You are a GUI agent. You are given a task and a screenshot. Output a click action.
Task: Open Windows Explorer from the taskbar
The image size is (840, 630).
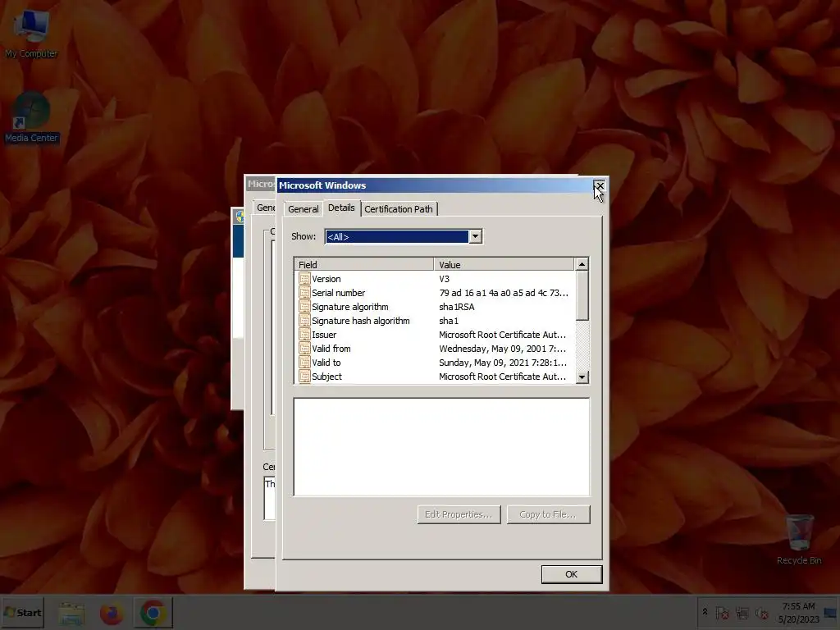(71, 613)
